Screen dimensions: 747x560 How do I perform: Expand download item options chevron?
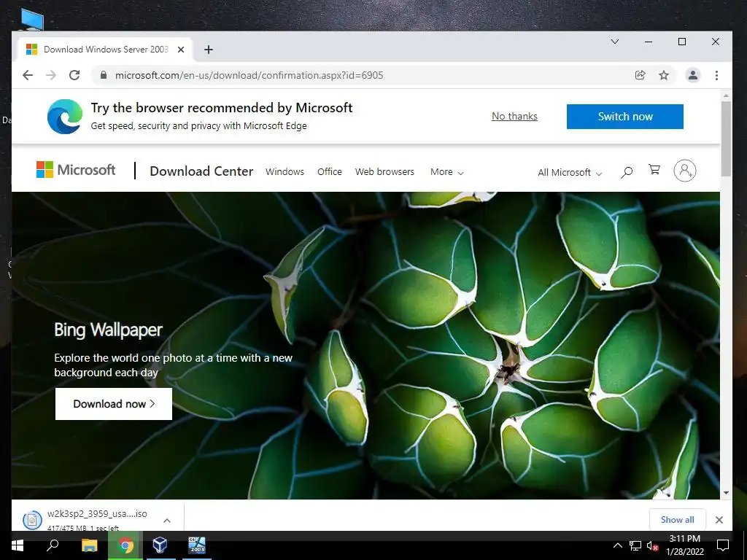click(167, 521)
